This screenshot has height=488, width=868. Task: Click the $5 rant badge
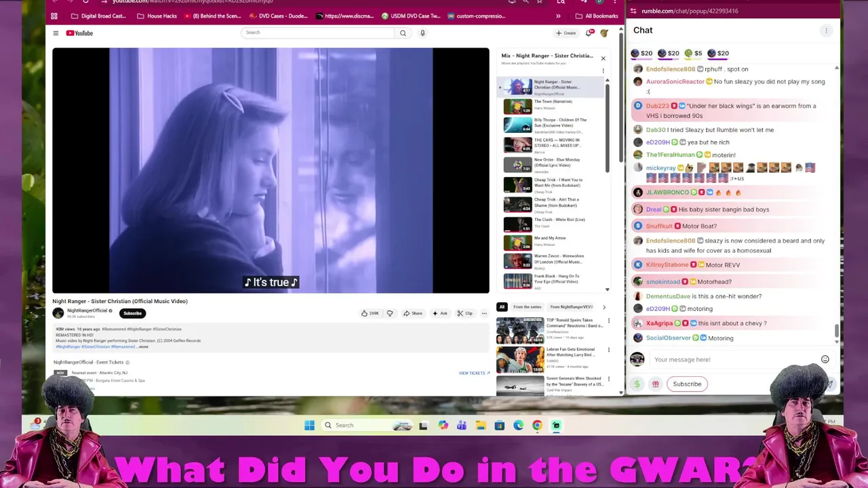point(693,53)
